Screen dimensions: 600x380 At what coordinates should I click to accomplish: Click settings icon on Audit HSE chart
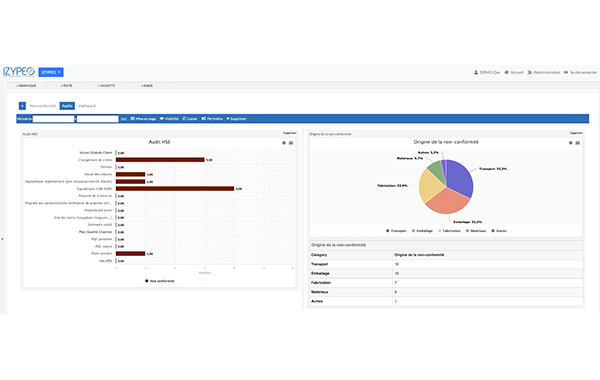(284, 143)
